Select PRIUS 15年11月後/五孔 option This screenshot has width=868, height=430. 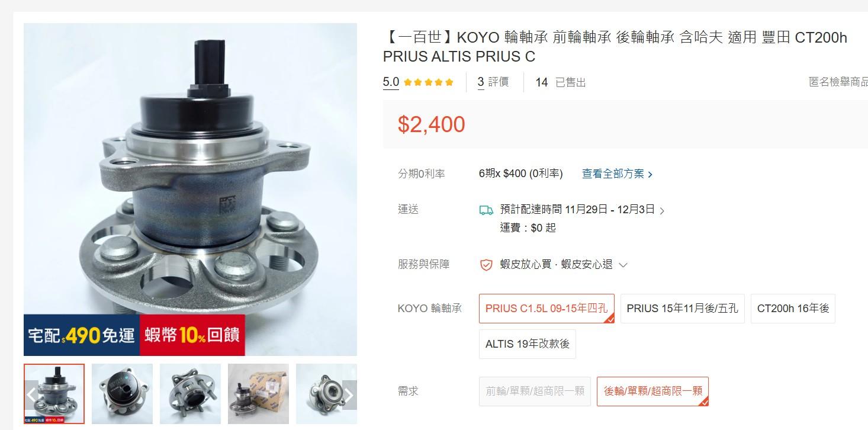tap(682, 309)
